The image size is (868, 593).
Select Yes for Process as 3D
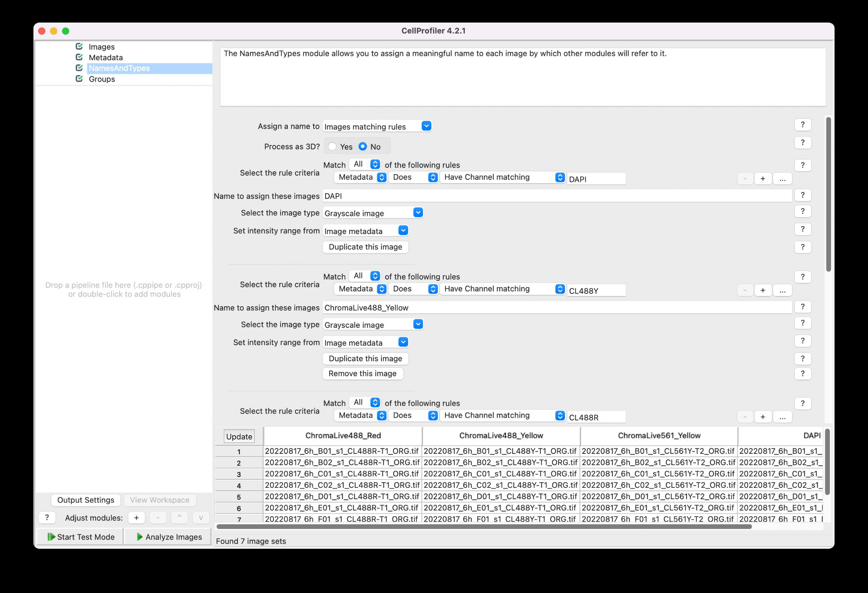pos(332,146)
